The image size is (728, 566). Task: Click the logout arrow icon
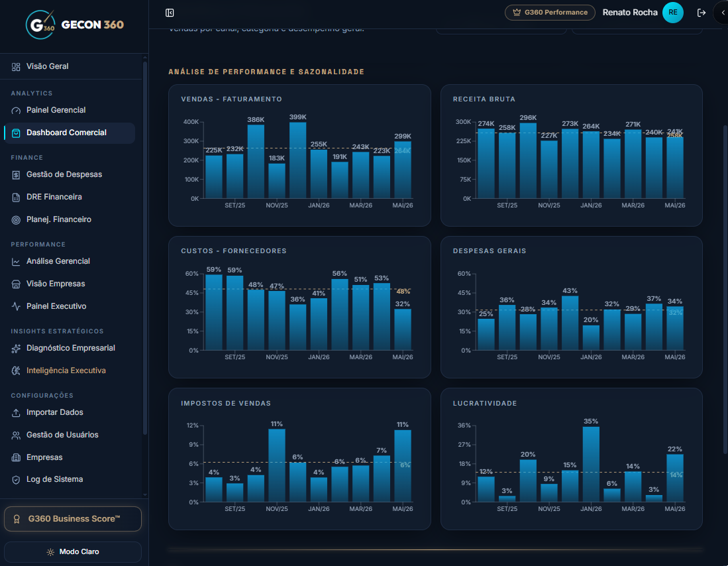click(x=701, y=13)
